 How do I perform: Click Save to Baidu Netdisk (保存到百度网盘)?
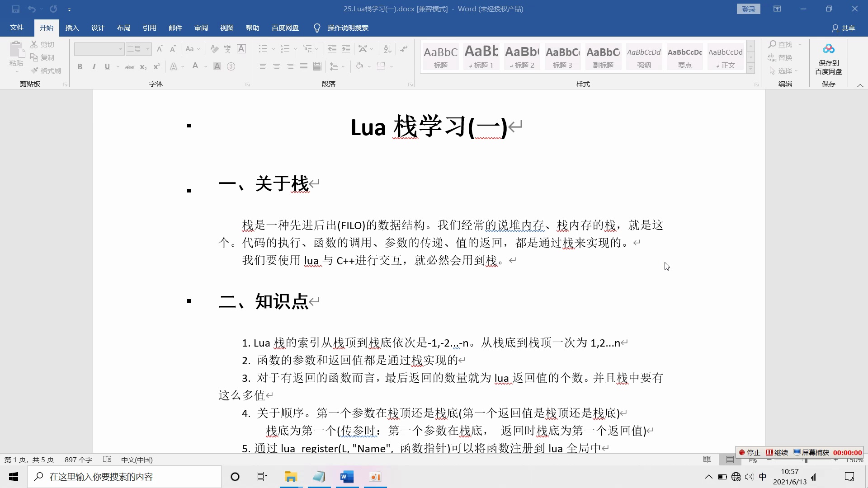(829, 59)
